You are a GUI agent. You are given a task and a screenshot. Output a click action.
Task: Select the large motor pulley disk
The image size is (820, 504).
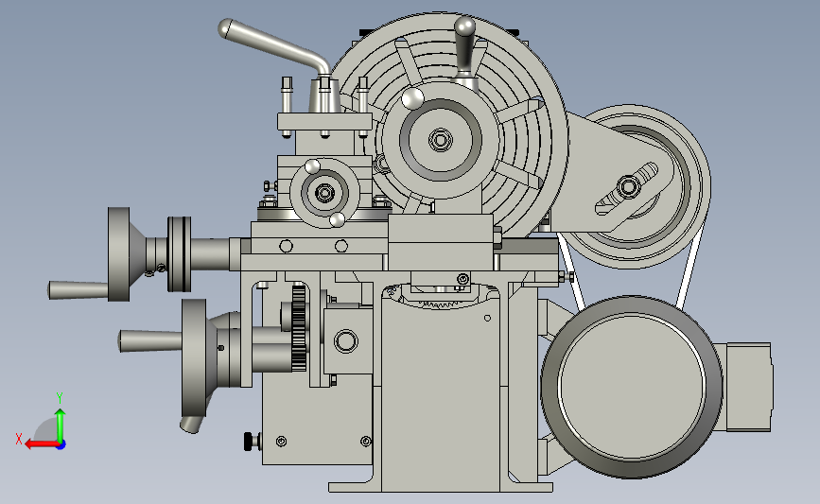632,387
